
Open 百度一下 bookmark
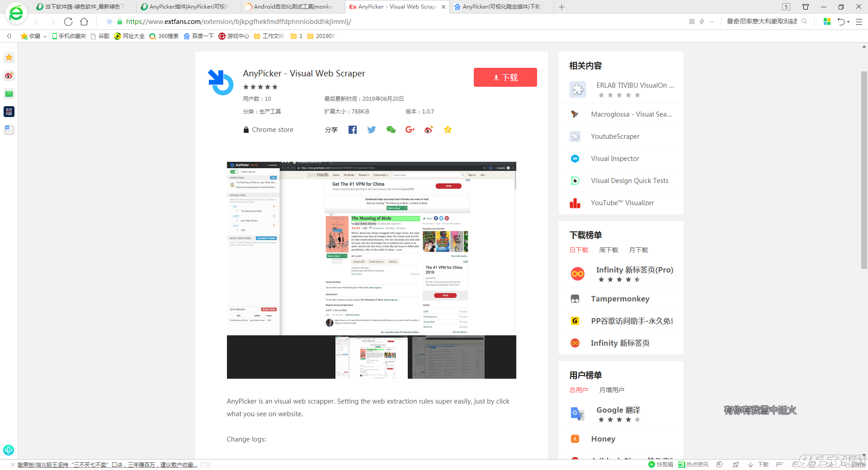coord(198,36)
